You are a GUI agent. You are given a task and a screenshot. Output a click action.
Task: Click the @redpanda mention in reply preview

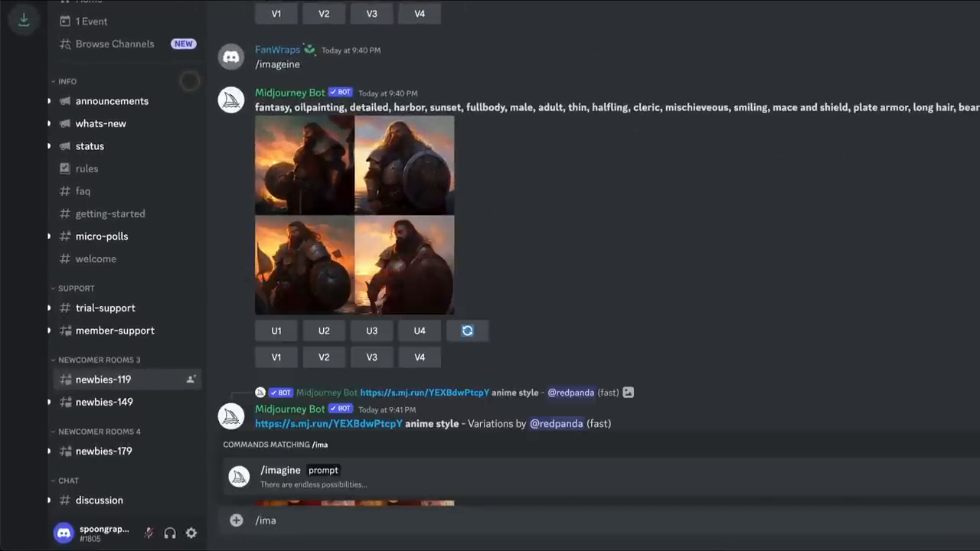point(570,393)
